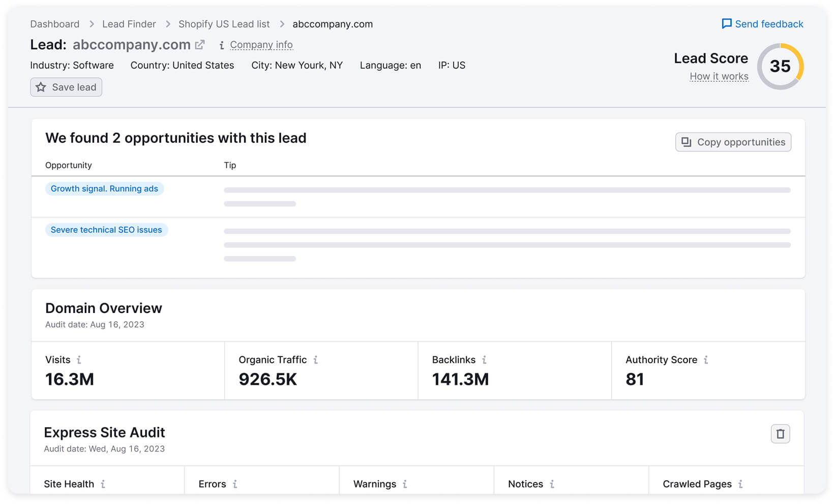Click the Site Health info icon
This screenshot has width=834, height=504.
coord(103,484)
